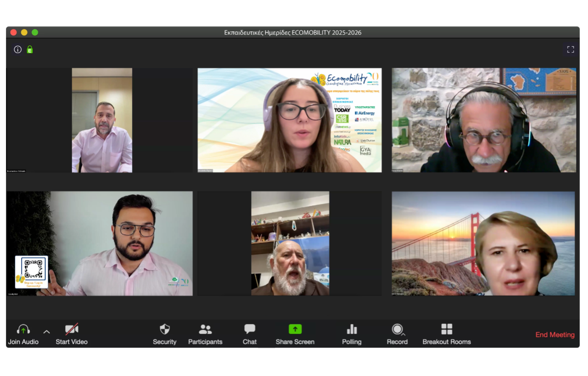This screenshot has height=376, width=588.
Task: Click the QR code sign-up image
Action: tap(31, 271)
